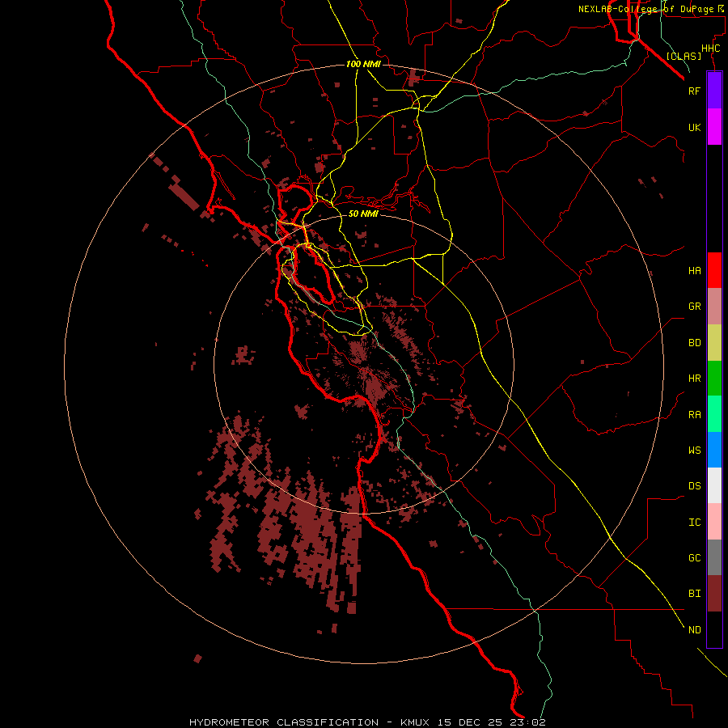Click the BI brown legend swatch
This screenshot has width=728, height=728.
click(x=714, y=594)
